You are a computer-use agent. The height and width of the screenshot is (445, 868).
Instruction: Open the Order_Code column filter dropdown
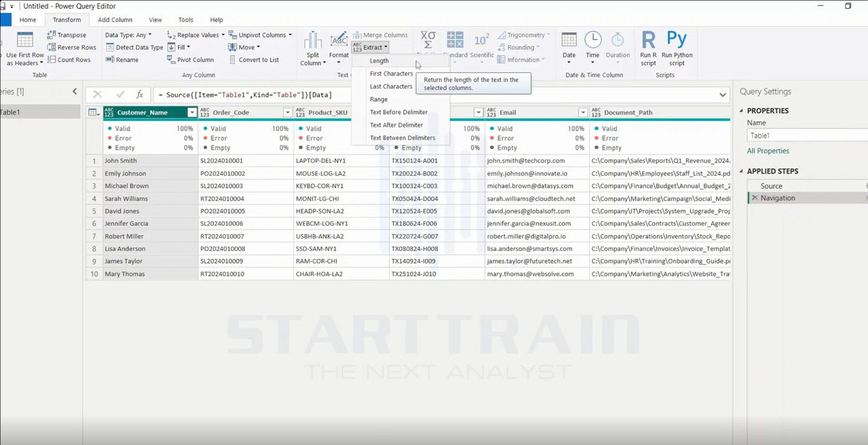point(288,112)
